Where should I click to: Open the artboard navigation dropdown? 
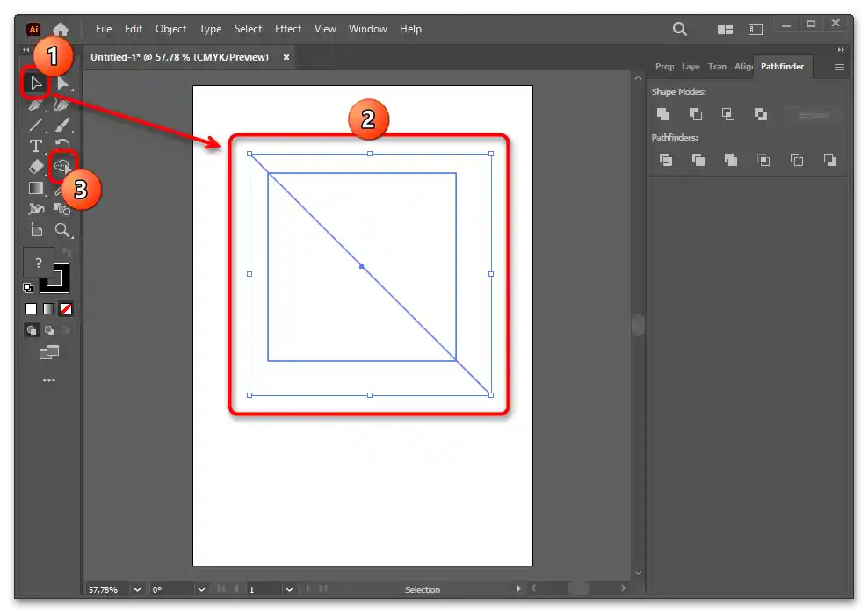click(x=289, y=590)
